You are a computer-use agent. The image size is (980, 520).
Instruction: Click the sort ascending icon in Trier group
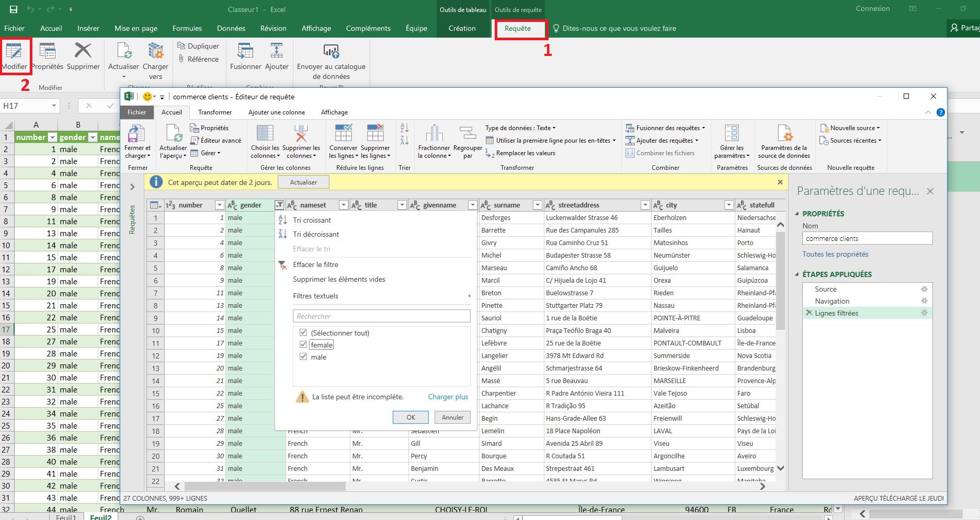pos(404,128)
